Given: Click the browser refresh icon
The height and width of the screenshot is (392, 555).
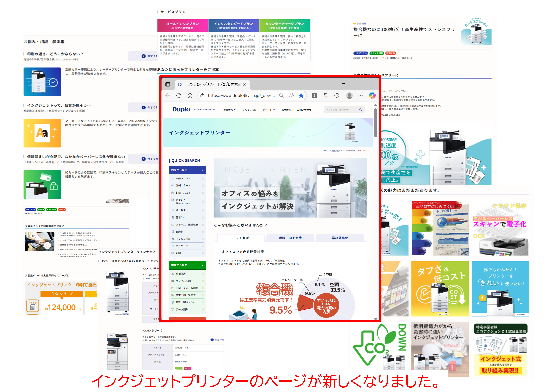Looking at the screenshot, I should pyautogui.click(x=179, y=95).
